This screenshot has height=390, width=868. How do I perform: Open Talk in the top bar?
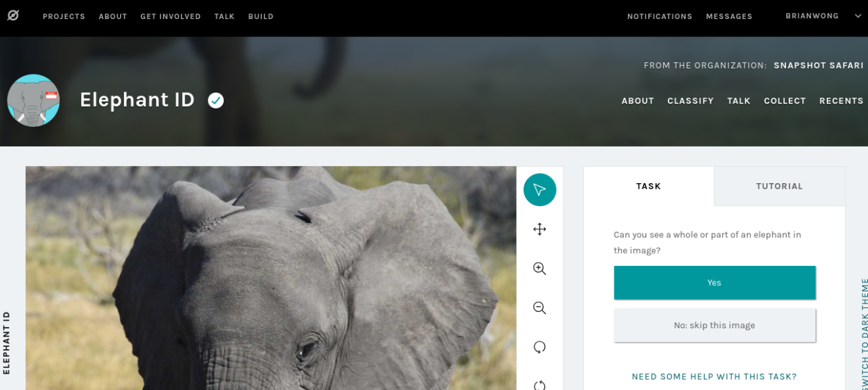coord(224,16)
